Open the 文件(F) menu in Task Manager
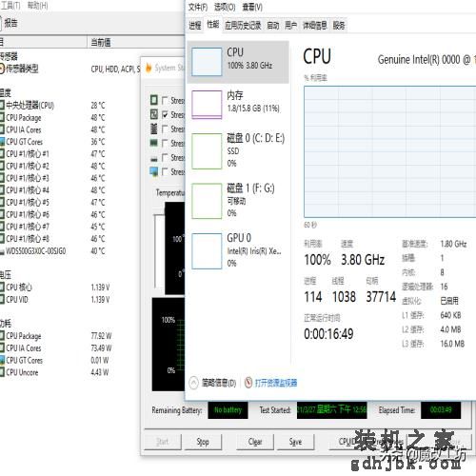Screen dimensions: 476x476 pyautogui.click(x=198, y=7)
